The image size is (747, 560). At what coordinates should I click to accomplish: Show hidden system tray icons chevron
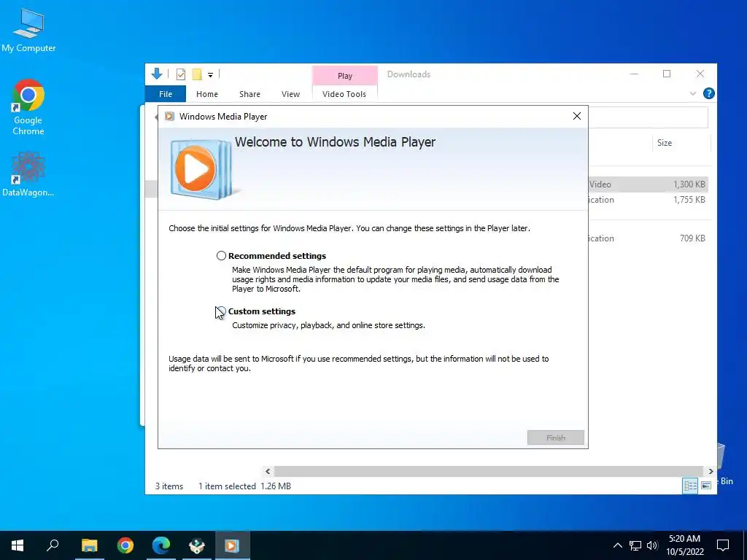[617, 545]
